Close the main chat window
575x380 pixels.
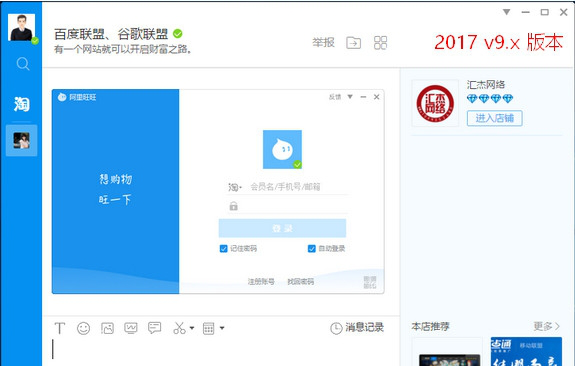[564, 12]
